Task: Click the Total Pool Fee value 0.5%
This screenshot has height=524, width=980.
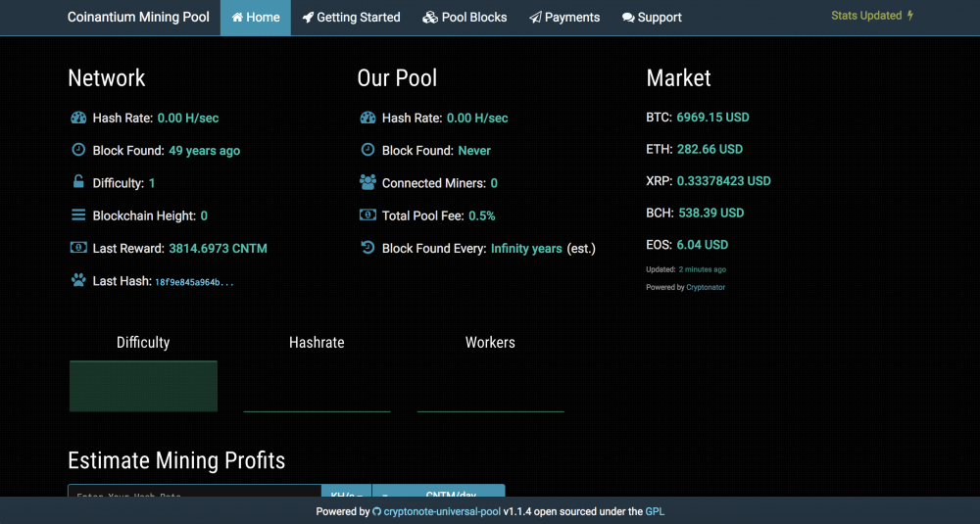Action: 482,216
